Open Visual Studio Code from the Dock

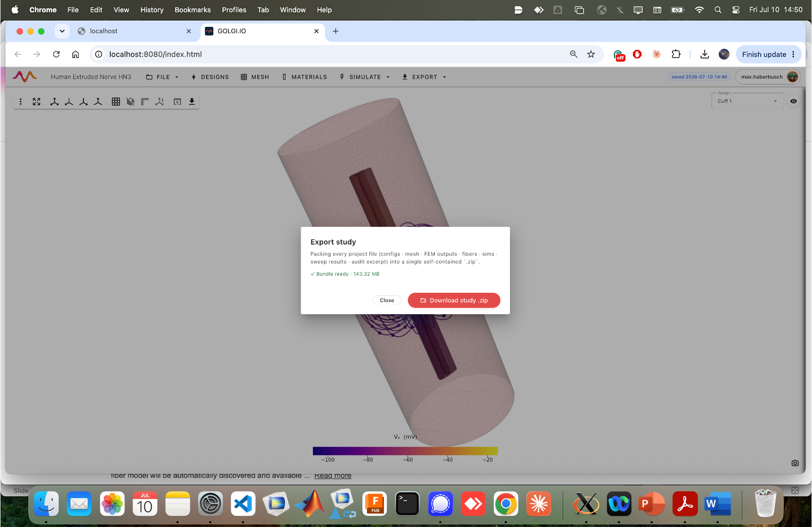(x=243, y=504)
